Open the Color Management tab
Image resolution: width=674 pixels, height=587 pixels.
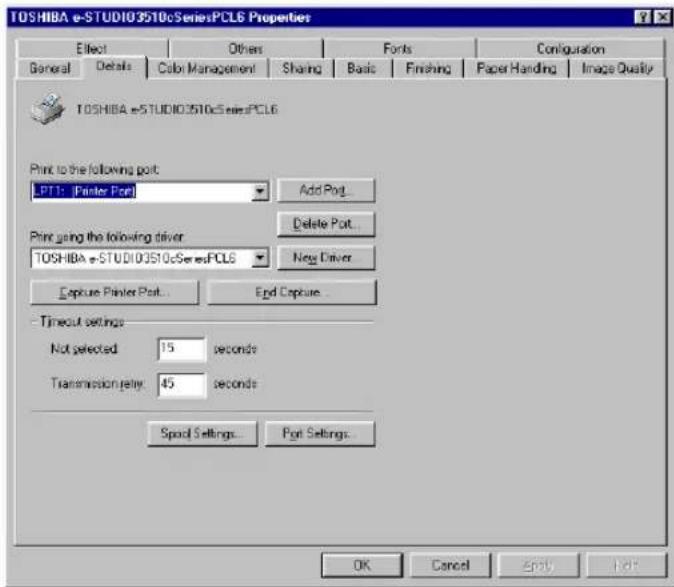(207, 68)
